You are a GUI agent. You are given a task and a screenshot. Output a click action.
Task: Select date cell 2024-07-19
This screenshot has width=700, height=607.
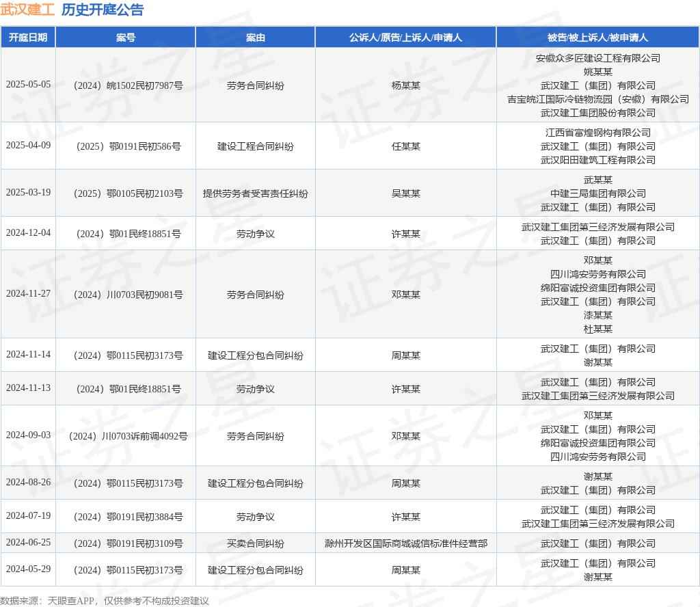pos(28,516)
